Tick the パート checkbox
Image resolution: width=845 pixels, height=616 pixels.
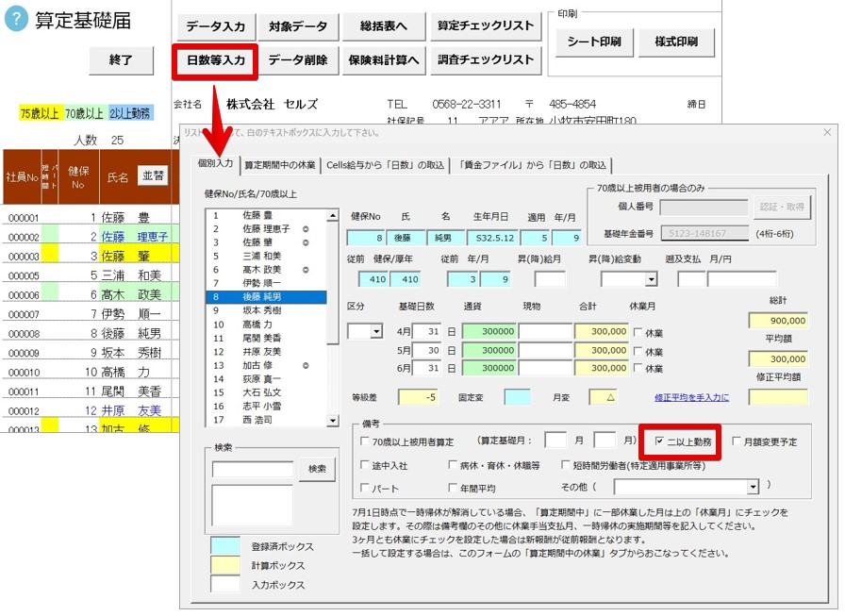pos(365,488)
